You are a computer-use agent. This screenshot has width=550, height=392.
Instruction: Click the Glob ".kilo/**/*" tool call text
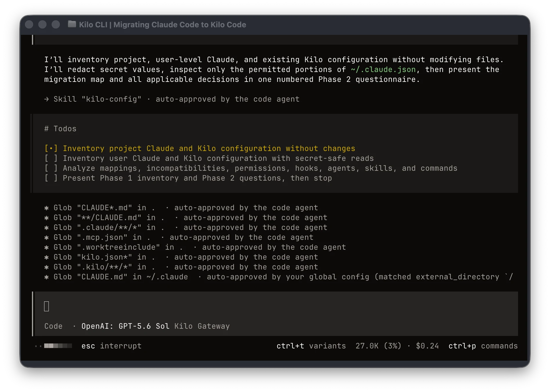click(x=186, y=267)
